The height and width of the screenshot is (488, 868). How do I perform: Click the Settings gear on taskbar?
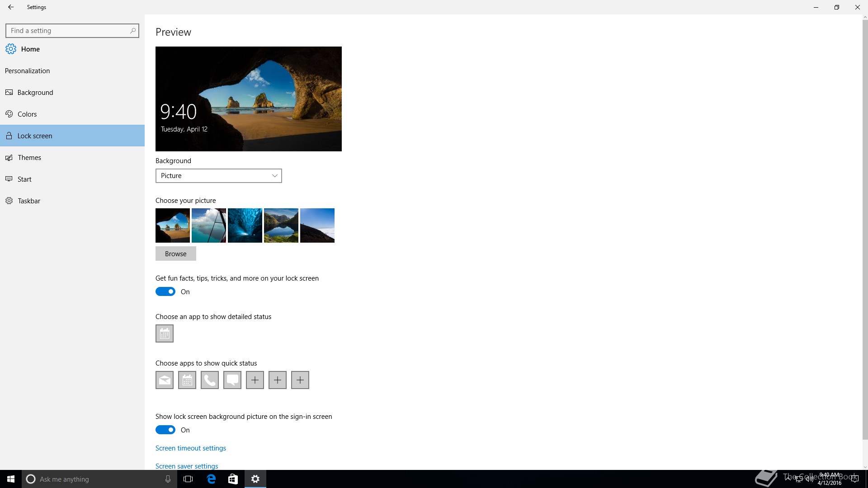(x=255, y=479)
